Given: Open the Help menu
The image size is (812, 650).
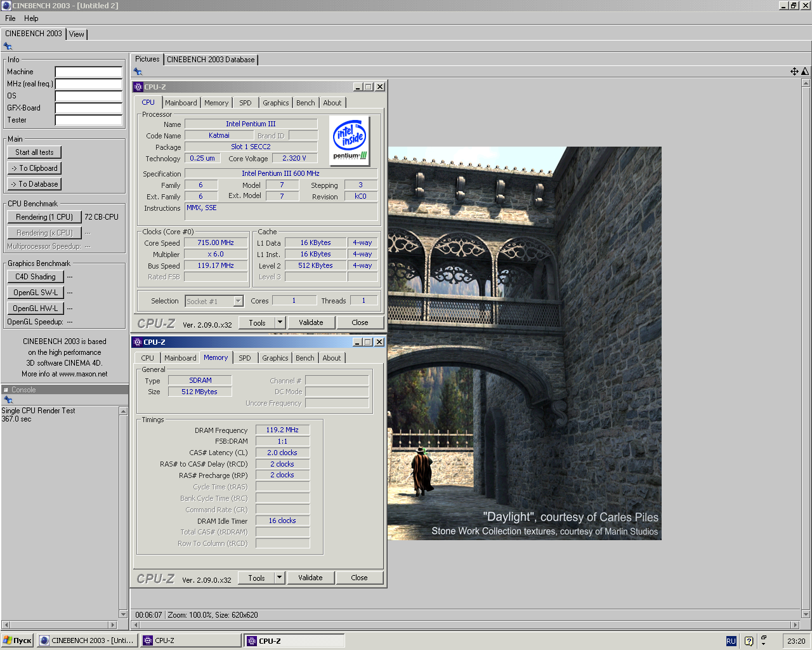Looking at the screenshot, I should [x=31, y=18].
